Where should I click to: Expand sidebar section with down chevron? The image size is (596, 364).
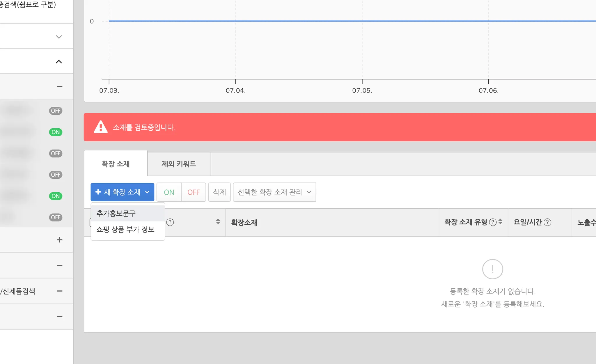59,37
